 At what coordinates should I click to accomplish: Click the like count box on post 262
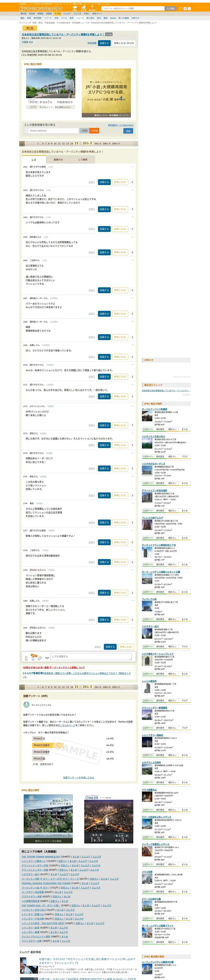tap(132, 182)
